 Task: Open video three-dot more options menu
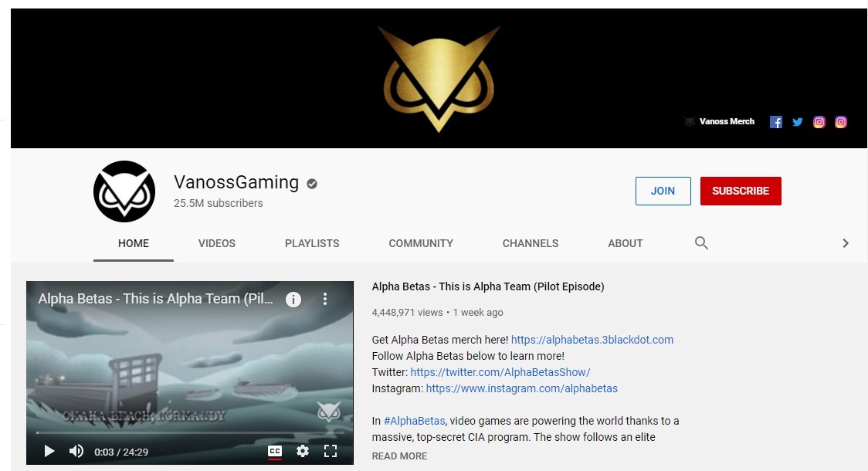click(325, 300)
